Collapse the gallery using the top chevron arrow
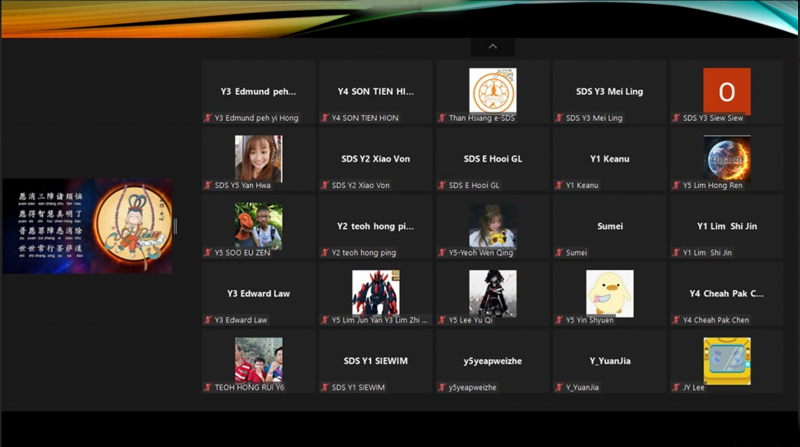Image resolution: width=800 pixels, height=447 pixels. click(x=492, y=46)
